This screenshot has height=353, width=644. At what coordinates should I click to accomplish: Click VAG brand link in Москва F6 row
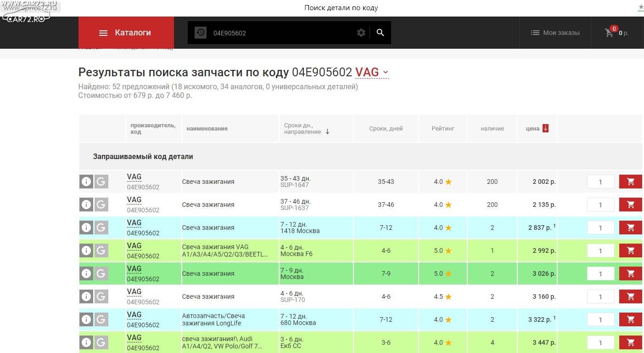point(134,246)
